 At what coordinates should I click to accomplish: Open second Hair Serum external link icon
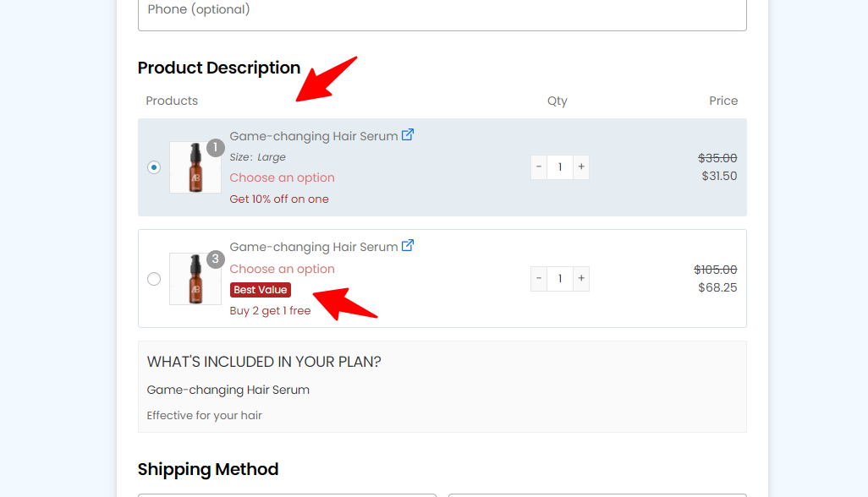pyautogui.click(x=409, y=246)
